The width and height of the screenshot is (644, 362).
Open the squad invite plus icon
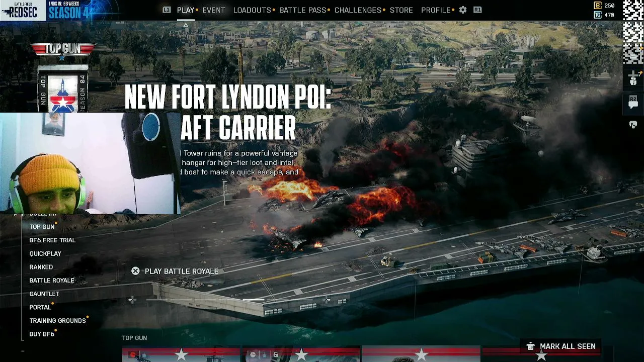(x=633, y=78)
